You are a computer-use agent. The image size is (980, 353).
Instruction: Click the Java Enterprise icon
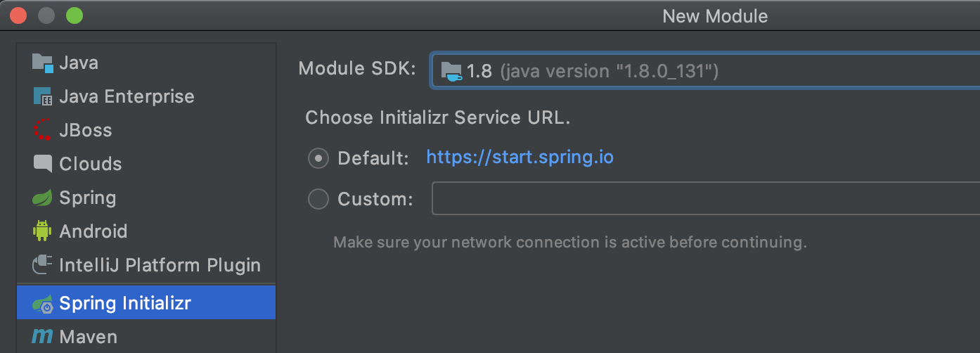pos(43,97)
